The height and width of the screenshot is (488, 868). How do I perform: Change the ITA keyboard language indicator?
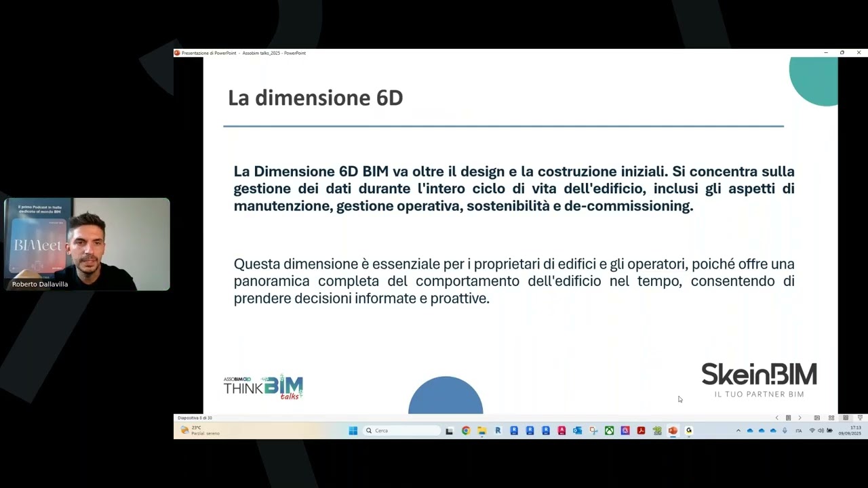[x=798, y=430]
